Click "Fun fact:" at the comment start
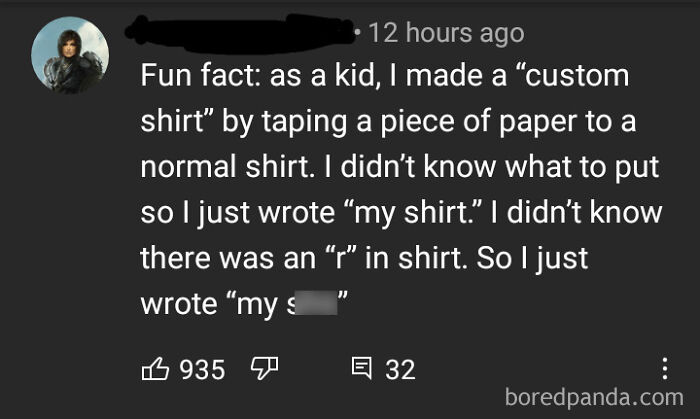This screenshot has height=419, width=700. (196, 76)
